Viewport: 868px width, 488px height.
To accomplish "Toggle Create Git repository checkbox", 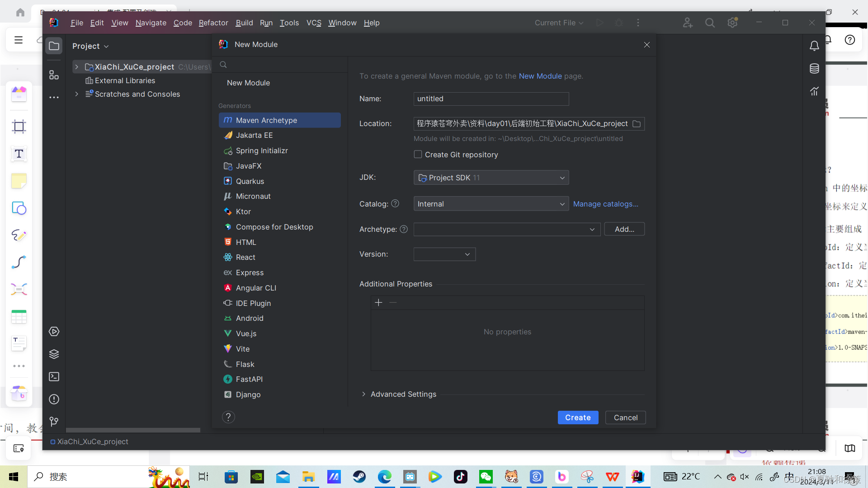I will click(x=418, y=155).
